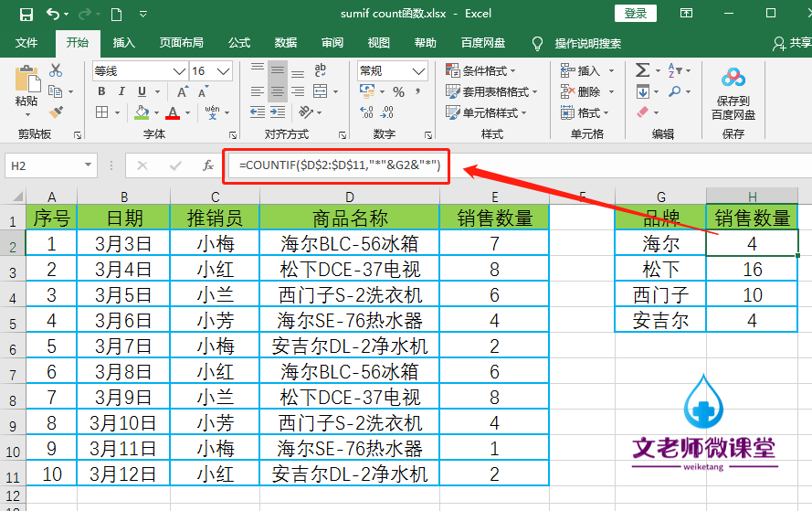Switch to the 数据 Data tab

(x=285, y=43)
